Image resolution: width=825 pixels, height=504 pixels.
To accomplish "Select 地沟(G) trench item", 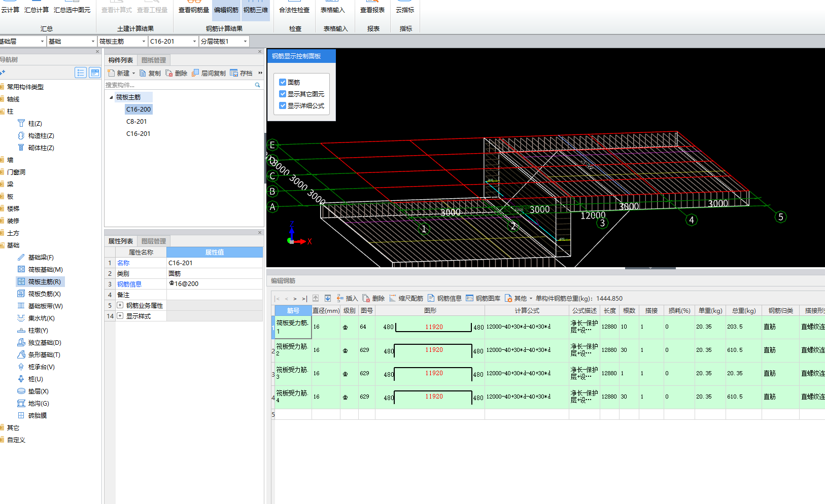I will tap(39, 403).
